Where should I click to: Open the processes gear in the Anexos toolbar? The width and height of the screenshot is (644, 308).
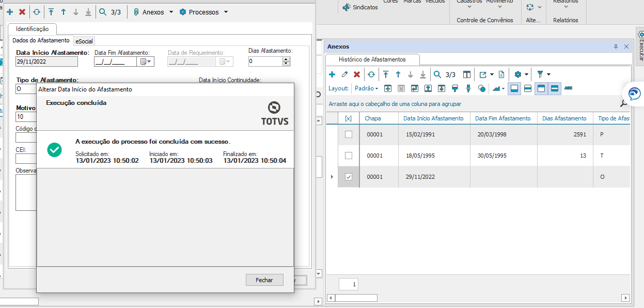coord(517,74)
